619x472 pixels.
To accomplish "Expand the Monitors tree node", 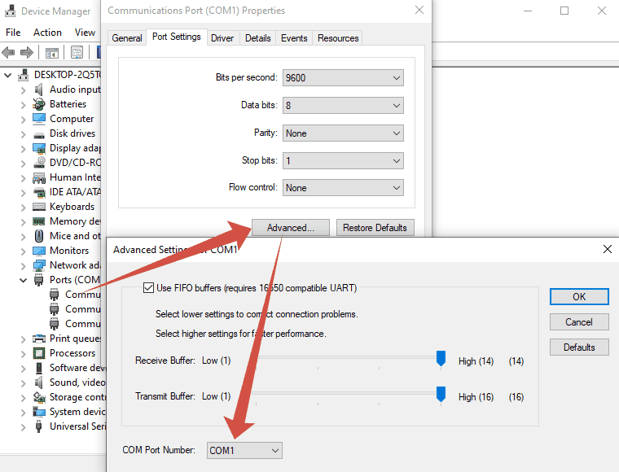I will coord(23,251).
